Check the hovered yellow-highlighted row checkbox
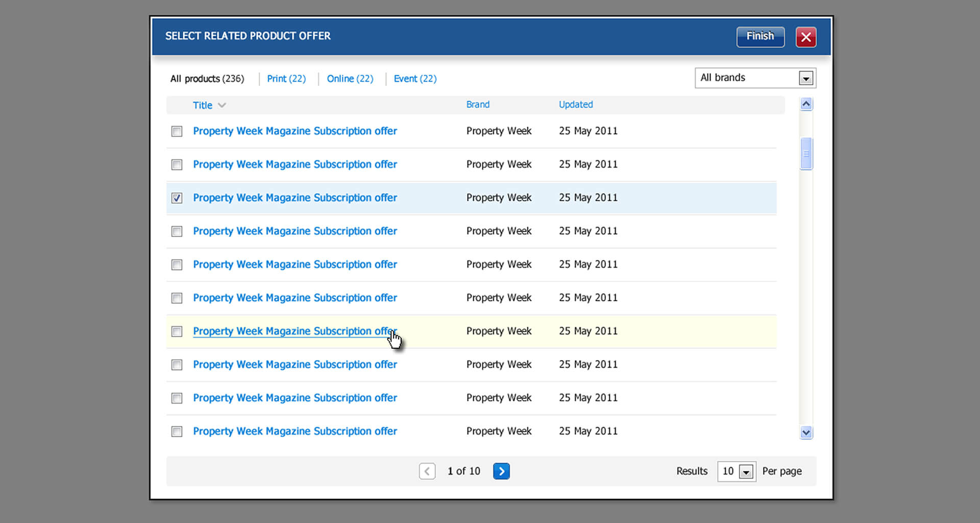The width and height of the screenshot is (980, 523). tap(177, 331)
